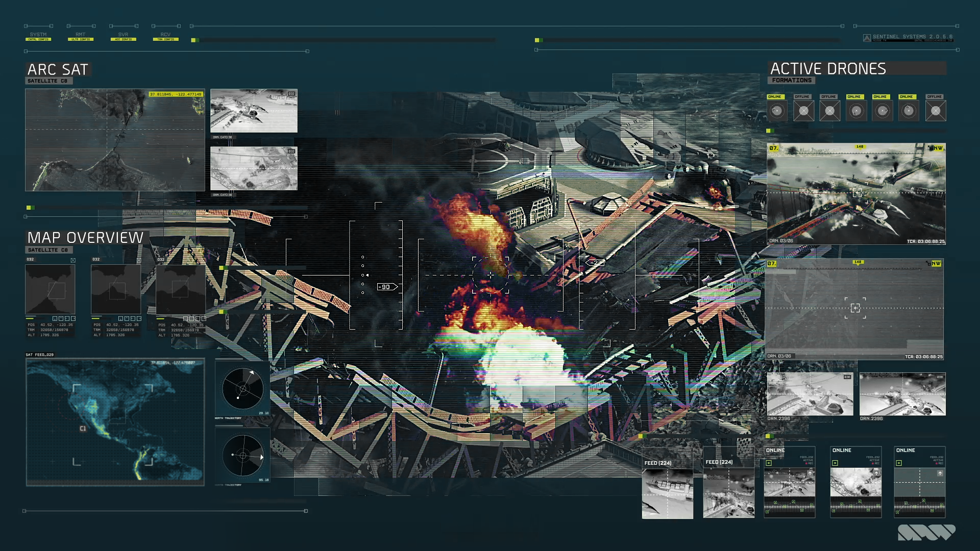Click upload arrow on first ONLINE feed

coord(810,473)
